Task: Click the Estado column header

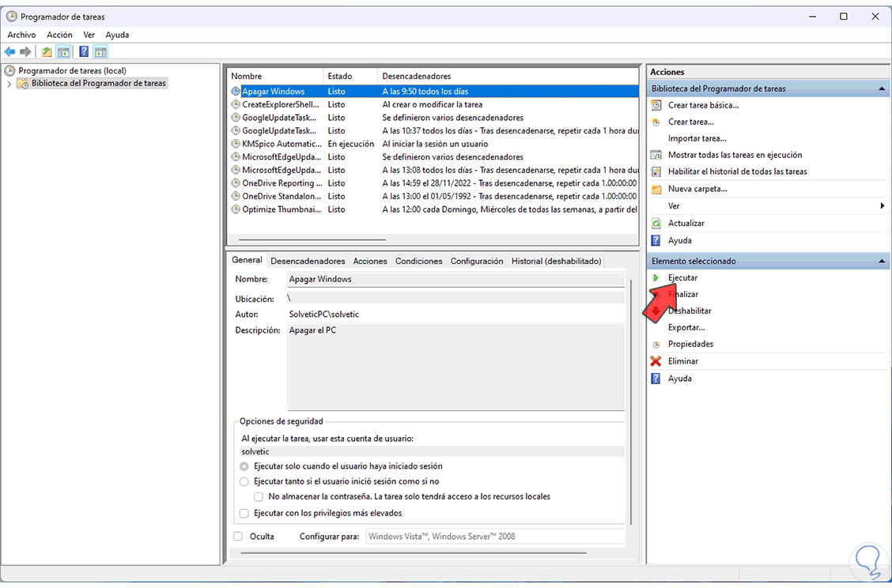Action: [x=350, y=76]
